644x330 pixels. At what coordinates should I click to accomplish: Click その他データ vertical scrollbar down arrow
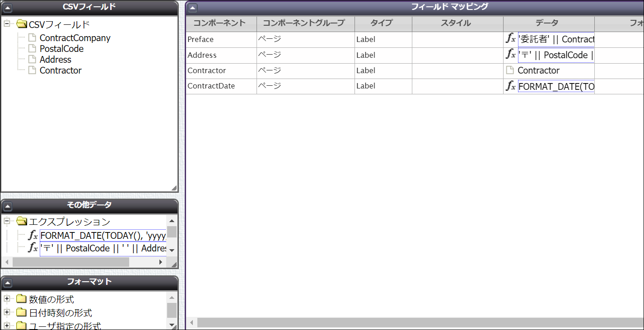point(172,250)
